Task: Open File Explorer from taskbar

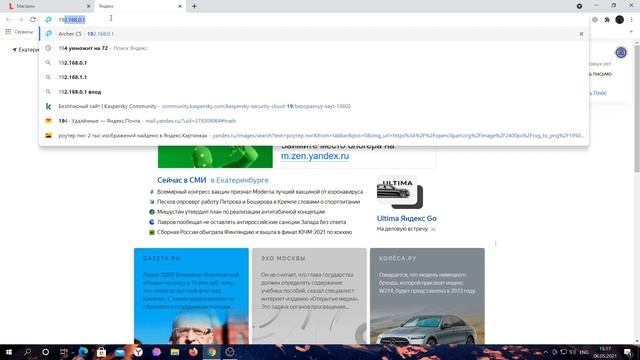Action: (x=175, y=352)
